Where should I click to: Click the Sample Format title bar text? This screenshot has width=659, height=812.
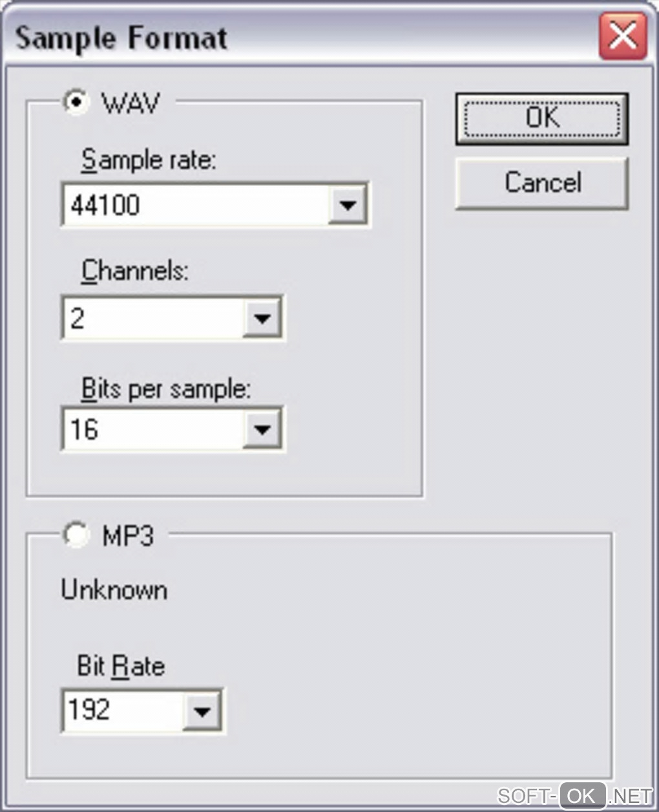click(121, 37)
